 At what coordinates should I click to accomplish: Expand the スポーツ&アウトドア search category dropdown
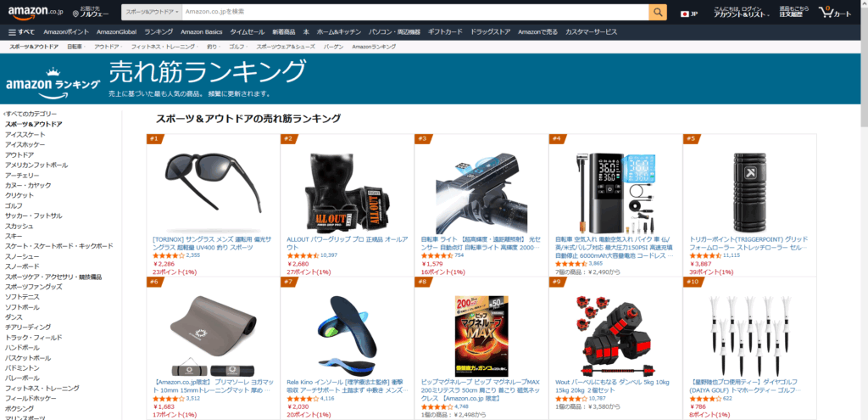coord(151,12)
